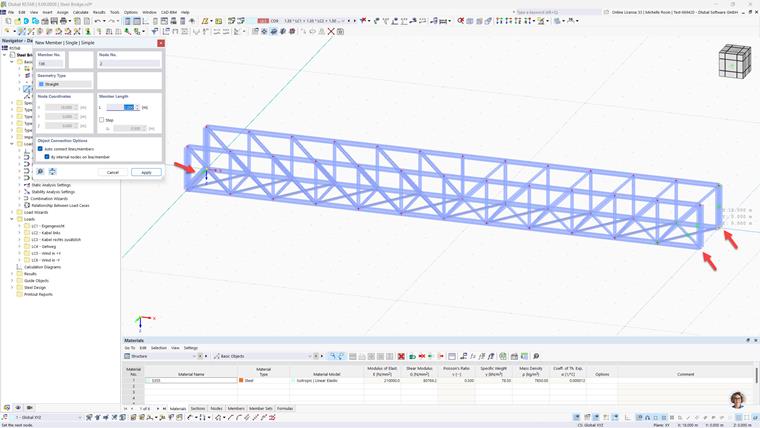
Task: Click the Member No. input field
Action: click(50, 63)
